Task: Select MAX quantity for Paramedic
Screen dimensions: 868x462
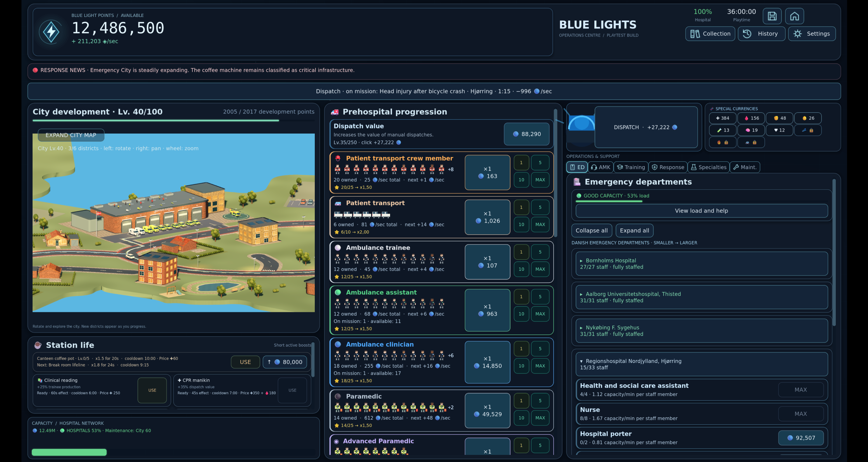Action: point(540,418)
